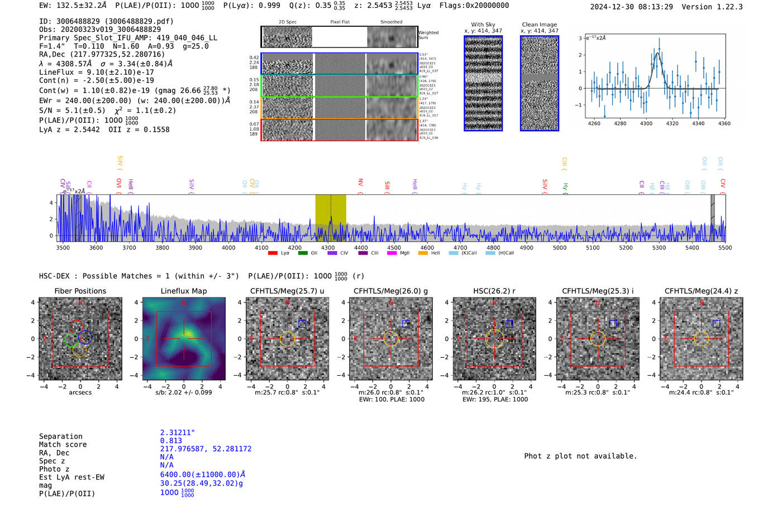
Task: Select the HSC(26.2) r band image
Action: (x=494, y=339)
